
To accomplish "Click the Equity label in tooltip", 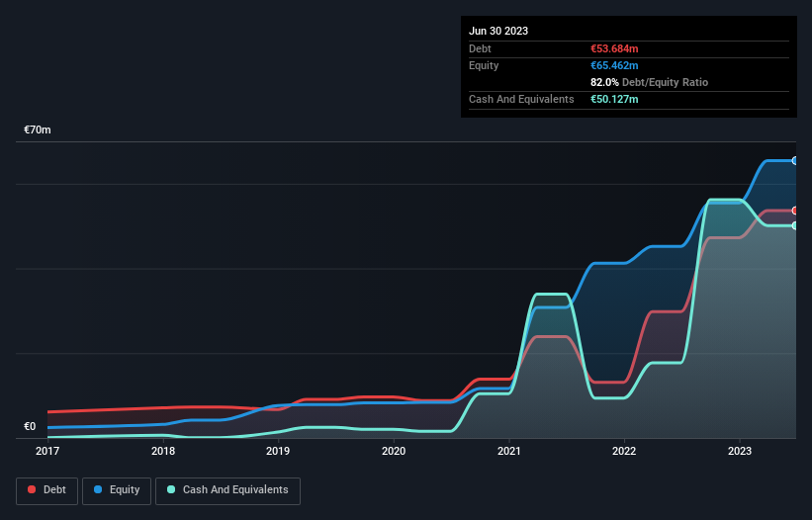I will [x=484, y=65].
